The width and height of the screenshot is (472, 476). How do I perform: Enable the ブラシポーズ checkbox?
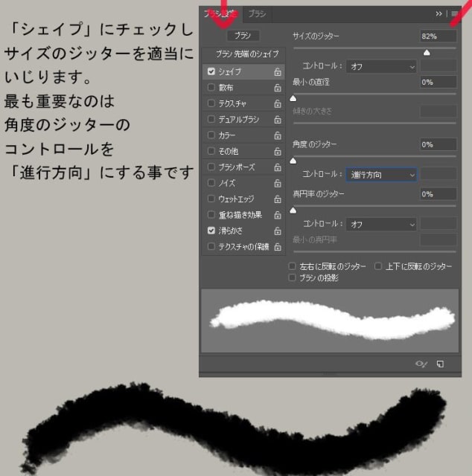[x=211, y=167]
